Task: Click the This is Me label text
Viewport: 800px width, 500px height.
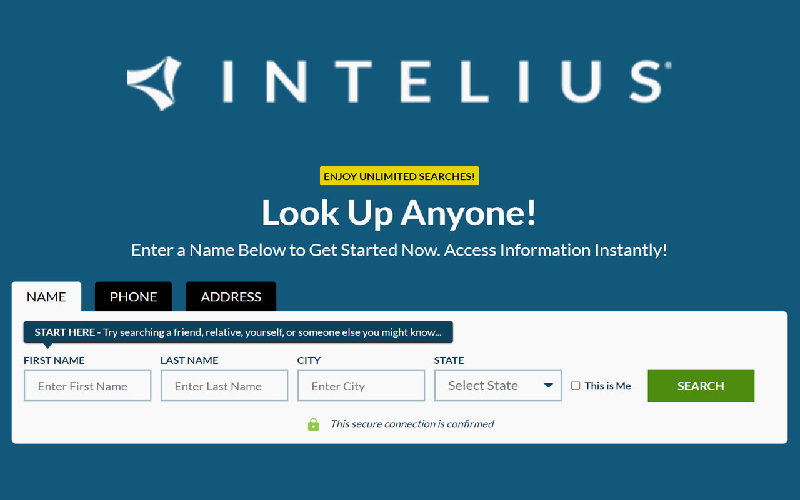Action: (608, 386)
